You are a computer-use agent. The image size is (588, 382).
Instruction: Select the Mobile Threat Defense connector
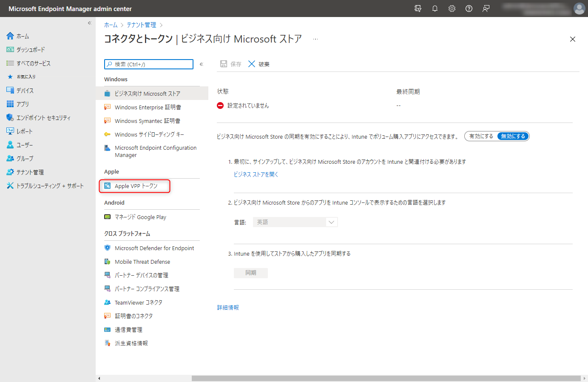click(143, 261)
